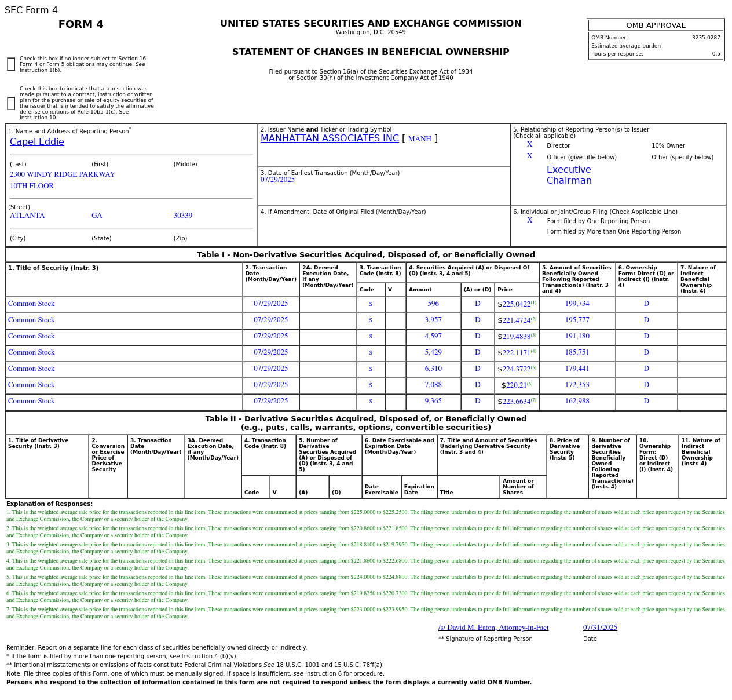This screenshot has width=732, height=700.
Task: Click the beneficially owned total 195,777
Action: 577,320
